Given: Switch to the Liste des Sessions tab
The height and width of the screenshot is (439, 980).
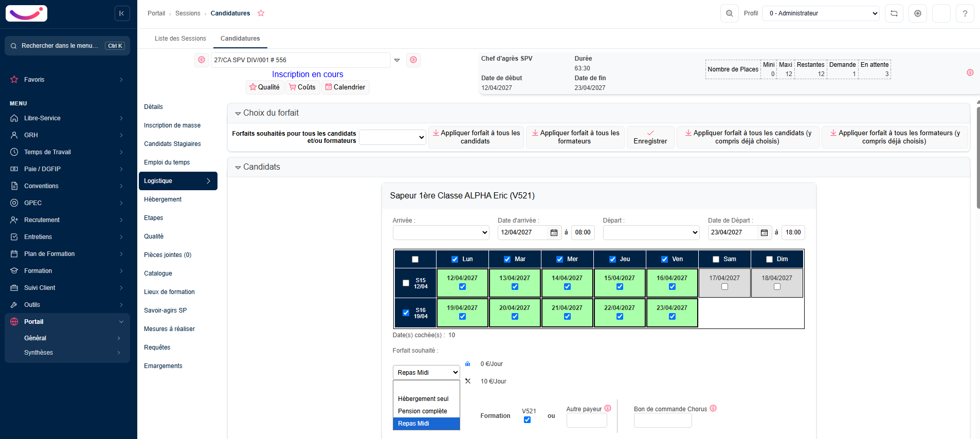Looking at the screenshot, I should [180, 39].
